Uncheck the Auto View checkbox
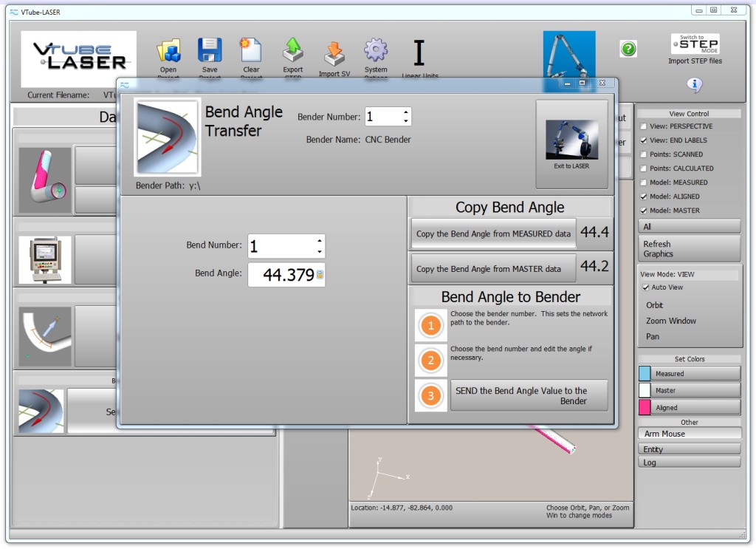 click(x=646, y=287)
